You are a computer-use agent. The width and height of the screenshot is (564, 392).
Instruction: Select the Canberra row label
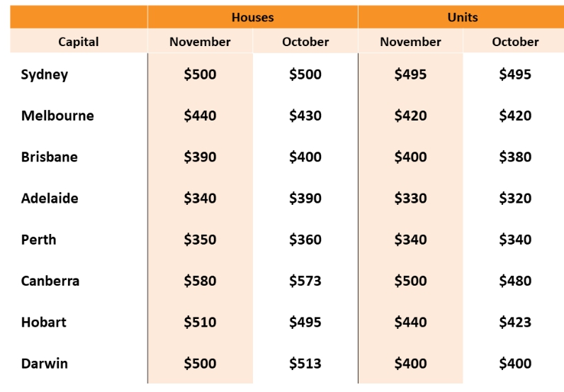pos(50,281)
